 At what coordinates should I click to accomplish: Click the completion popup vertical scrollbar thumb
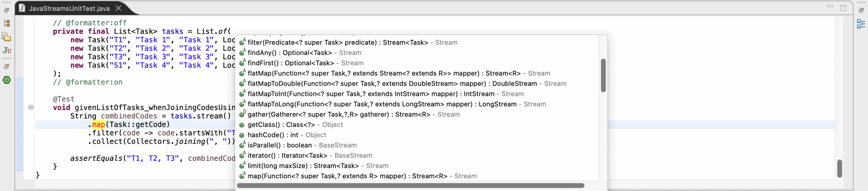tap(603, 75)
